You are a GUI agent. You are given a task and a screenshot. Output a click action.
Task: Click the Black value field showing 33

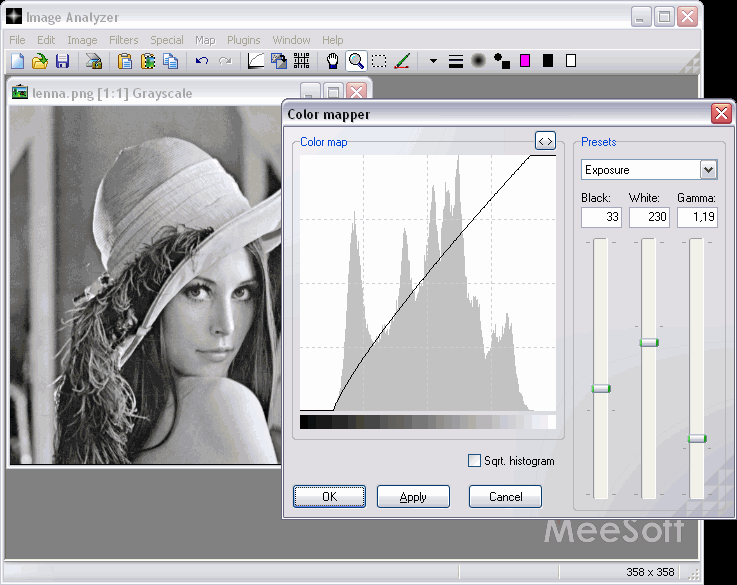tap(601, 217)
